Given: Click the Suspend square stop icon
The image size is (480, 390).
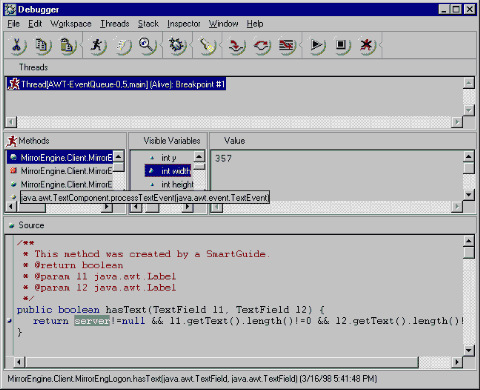Looking at the screenshot, I should [342, 45].
